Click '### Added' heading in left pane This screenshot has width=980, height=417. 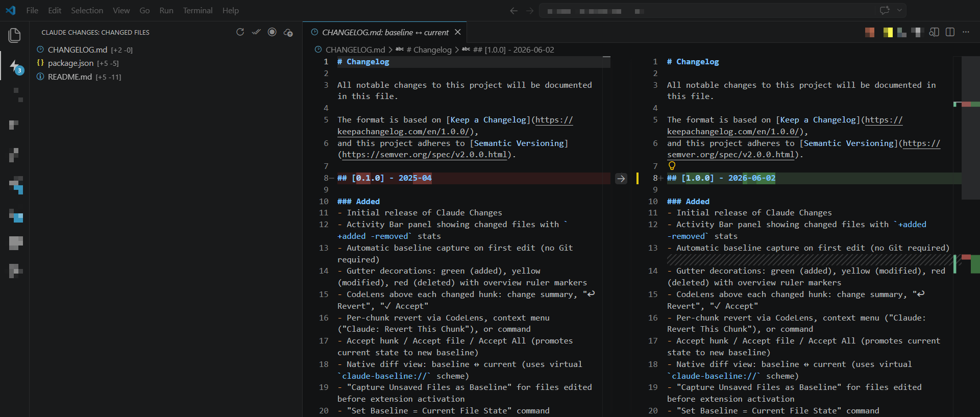click(358, 202)
